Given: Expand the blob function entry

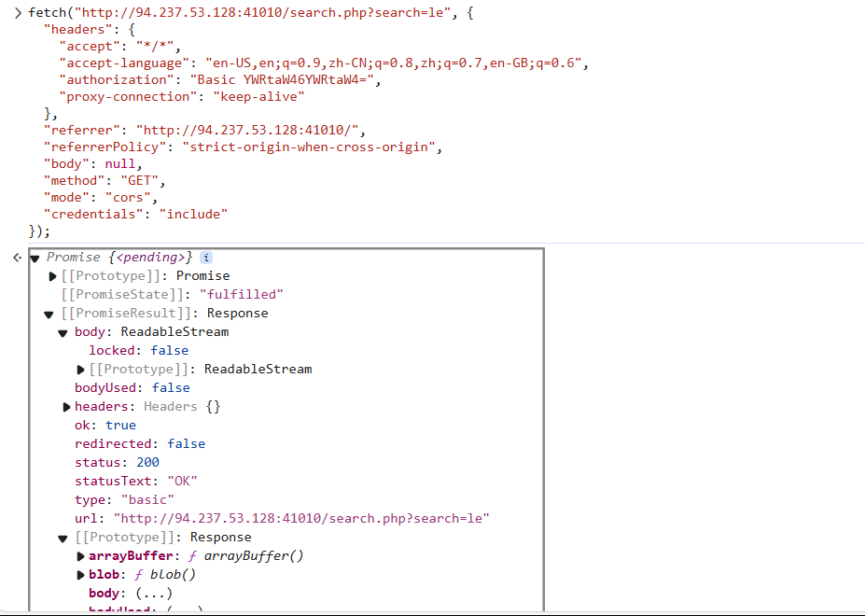Looking at the screenshot, I should pos(79,574).
